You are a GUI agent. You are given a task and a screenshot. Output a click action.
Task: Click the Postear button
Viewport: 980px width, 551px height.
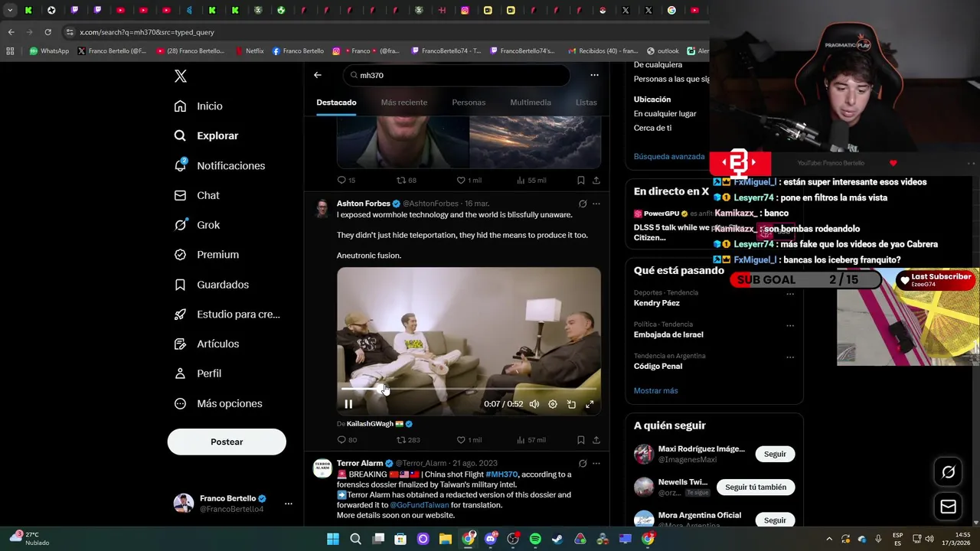click(x=227, y=442)
